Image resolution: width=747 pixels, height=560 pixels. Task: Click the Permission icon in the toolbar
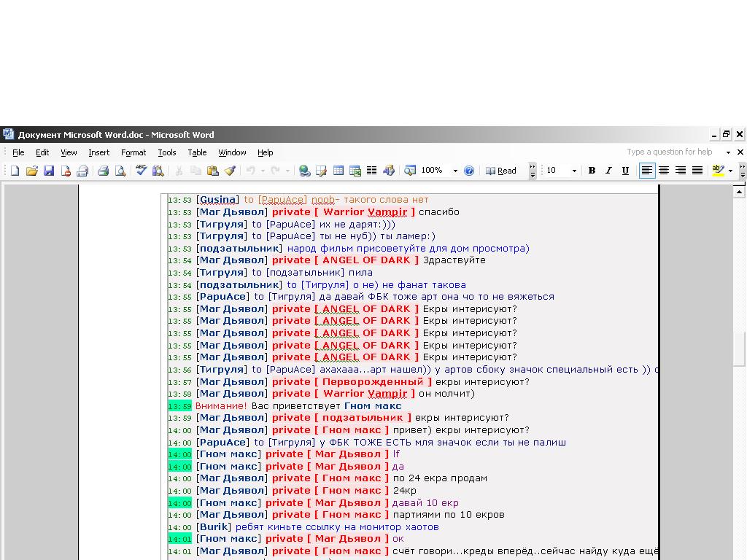pos(66,171)
